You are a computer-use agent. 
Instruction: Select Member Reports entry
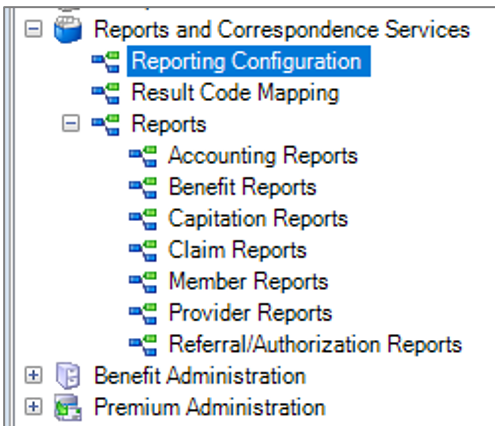pyautogui.click(x=249, y=281)
